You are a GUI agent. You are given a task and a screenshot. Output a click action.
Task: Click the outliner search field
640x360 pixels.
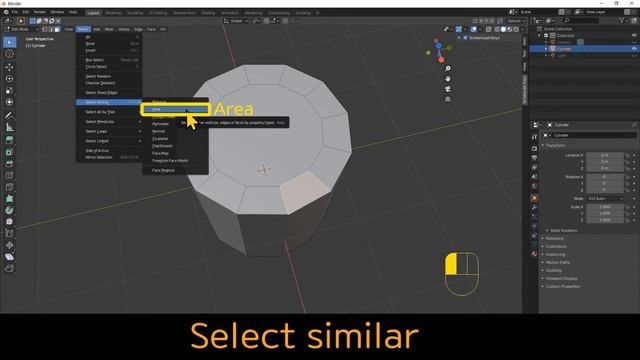pyautogui.click(x=582, y=20)
